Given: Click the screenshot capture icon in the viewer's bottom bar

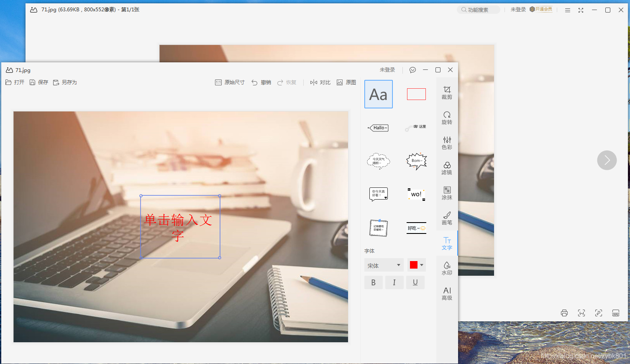Looking at the screenshot, I should [x=599, y=313].
